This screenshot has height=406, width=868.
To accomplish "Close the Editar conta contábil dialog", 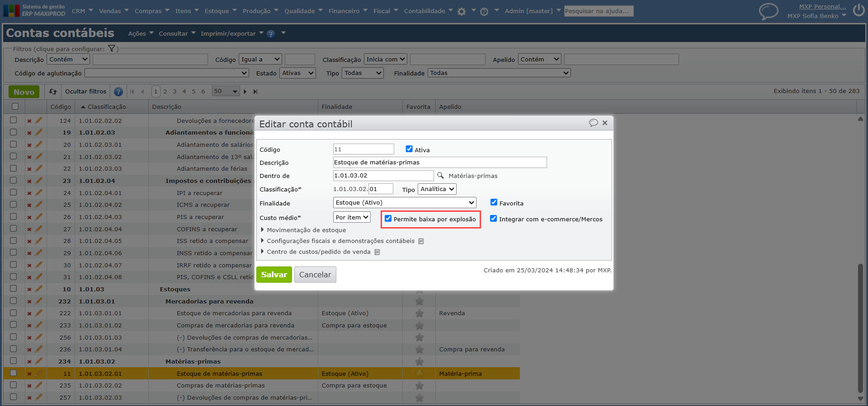I will [x=605, y=123].
